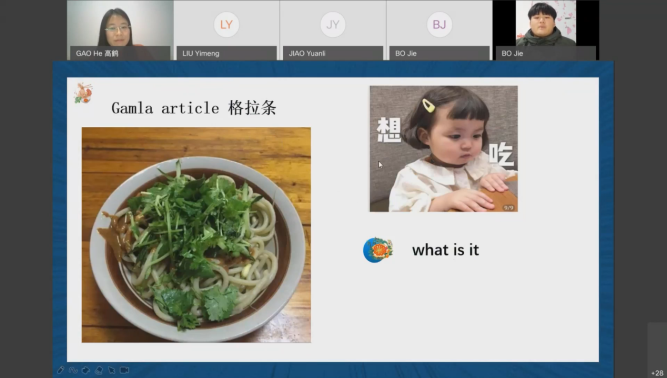Click the LY avatar circle

point(226,24)
